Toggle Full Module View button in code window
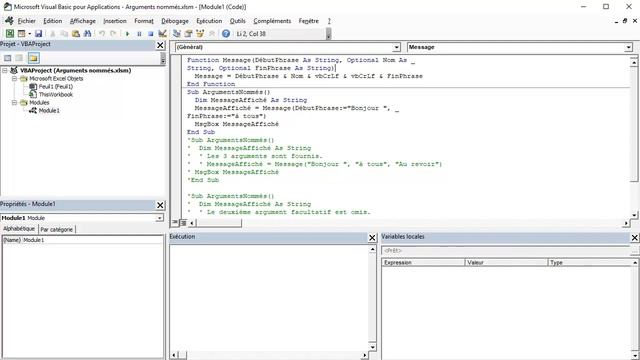640x360 pixels. pos(183,222)
